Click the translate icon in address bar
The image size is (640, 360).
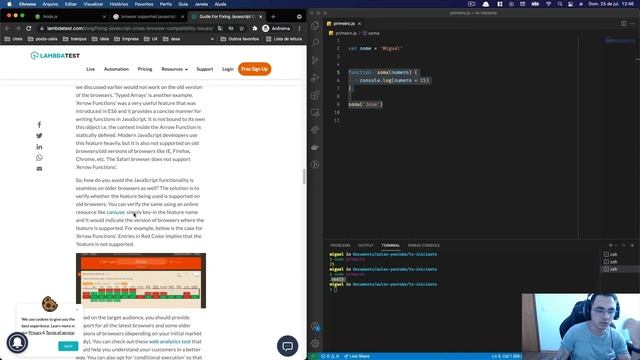pos(220,28)
